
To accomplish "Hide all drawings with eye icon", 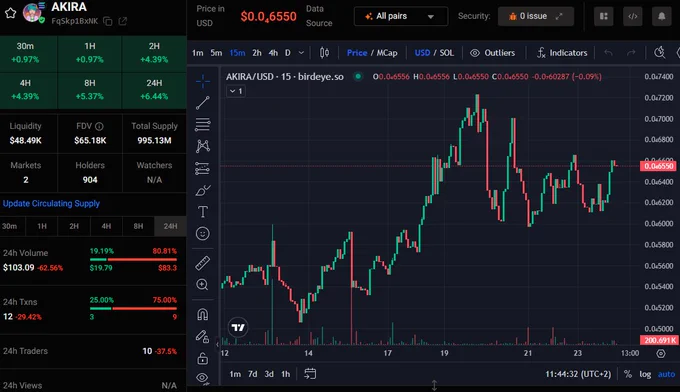I will click(203, 378).
